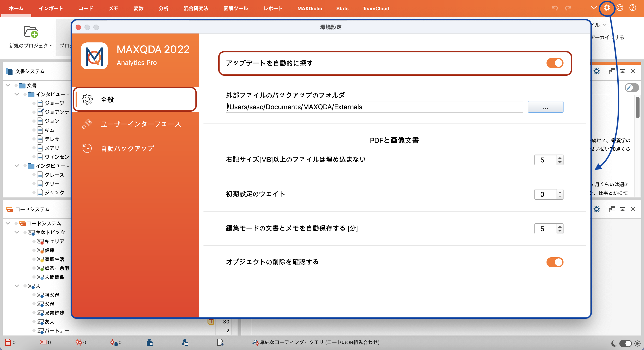Toggle the dark/light mode switch
The image size is (644, 350).
tap(625, 344)
